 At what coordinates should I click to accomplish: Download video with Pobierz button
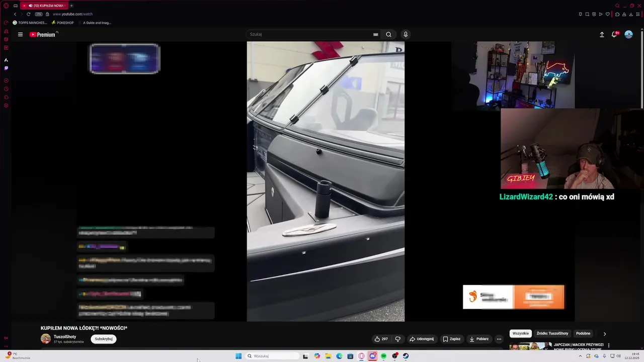[479, 339]
